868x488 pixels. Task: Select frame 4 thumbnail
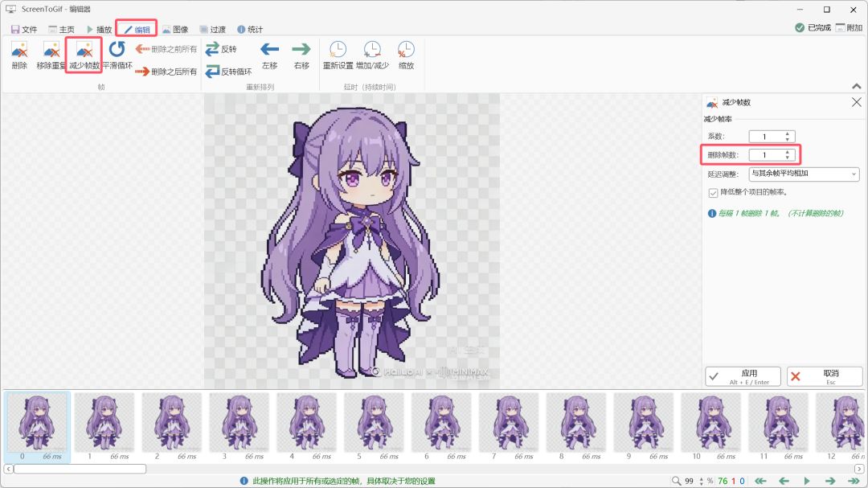[306, 427]
